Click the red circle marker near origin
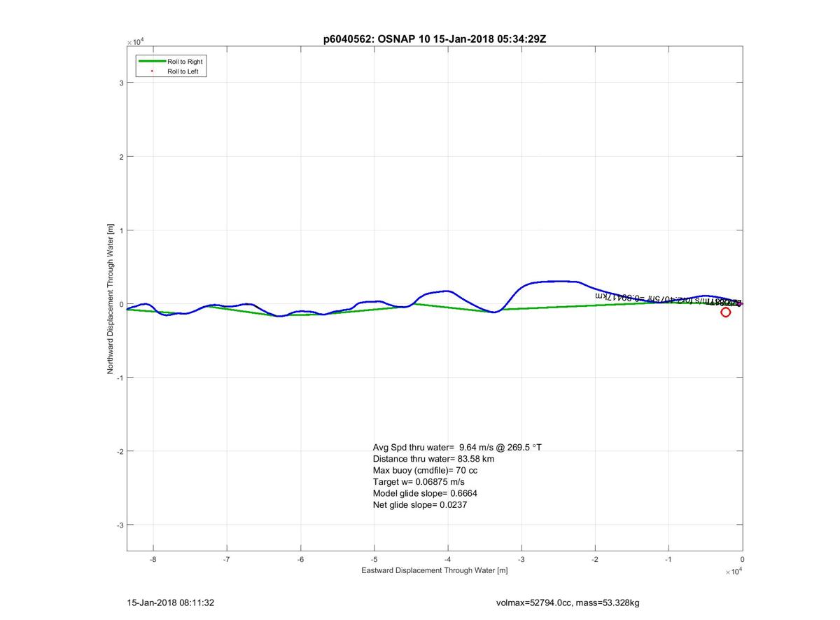Viewport: 840px width, 620px height. tap(726, 312)
